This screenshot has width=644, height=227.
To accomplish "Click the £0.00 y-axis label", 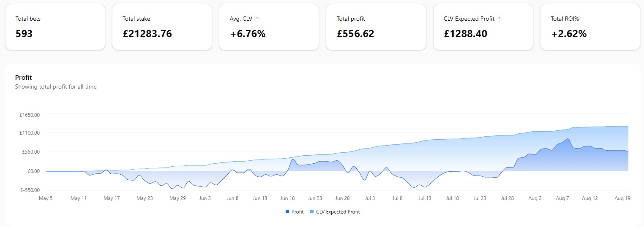I will [x=33, y=171].
